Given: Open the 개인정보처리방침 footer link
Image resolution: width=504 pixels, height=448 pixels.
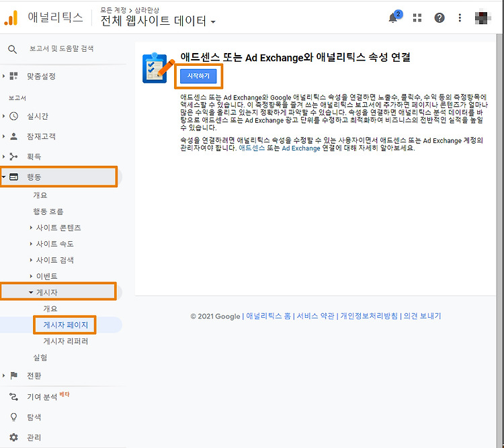Looking at the screenshot, I should pyautogui.click(x=369, y=316).
